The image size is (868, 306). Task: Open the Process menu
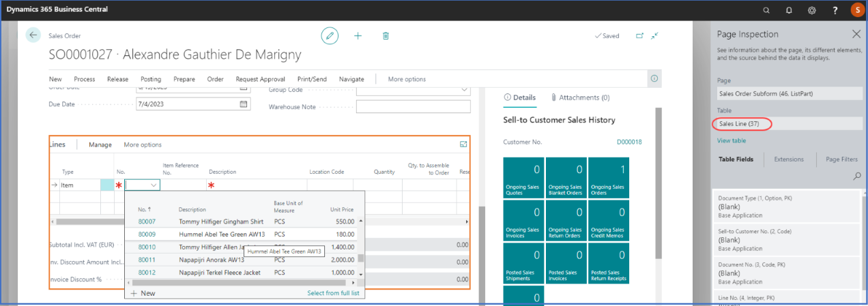click(x=85, y=79)
